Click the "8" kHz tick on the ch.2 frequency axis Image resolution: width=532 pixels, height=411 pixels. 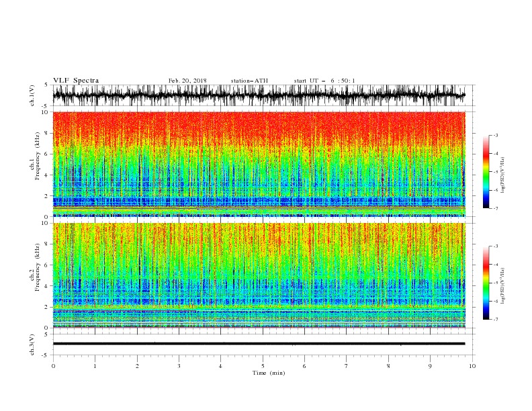(46, 244)
